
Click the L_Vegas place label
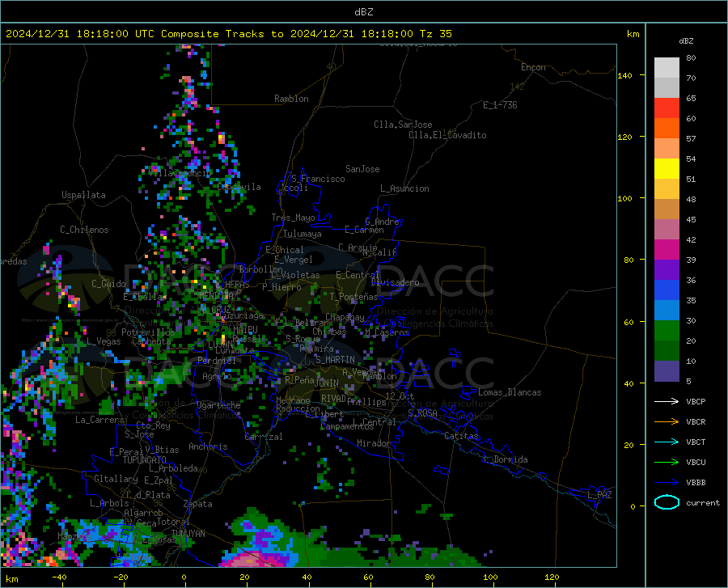pos(104,341)
